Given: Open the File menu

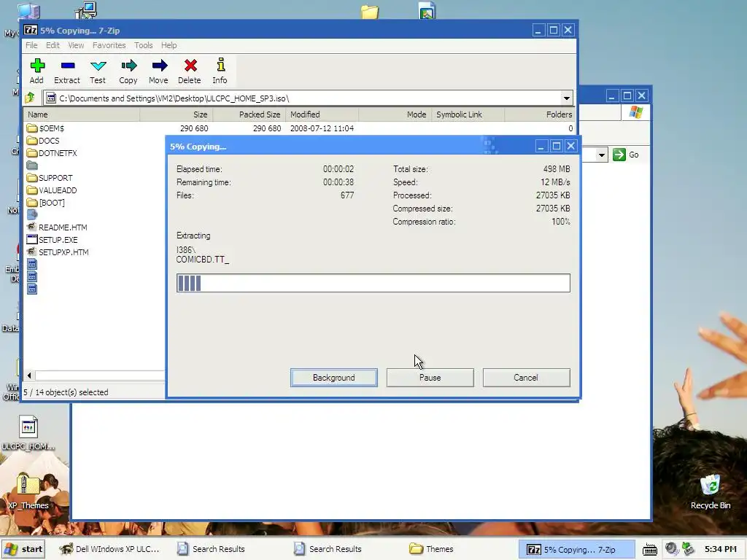Looking at the screenshot, I should [x=31, y=45].
